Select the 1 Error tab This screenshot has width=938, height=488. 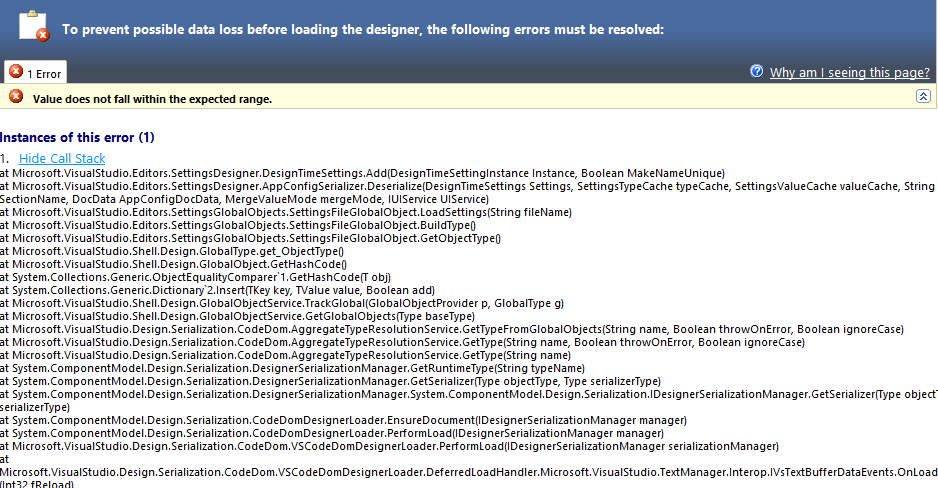tap(35, 72)
